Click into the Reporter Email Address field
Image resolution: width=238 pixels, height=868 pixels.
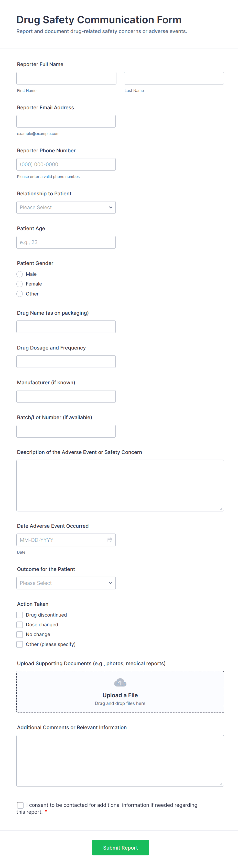coord(66,121)
